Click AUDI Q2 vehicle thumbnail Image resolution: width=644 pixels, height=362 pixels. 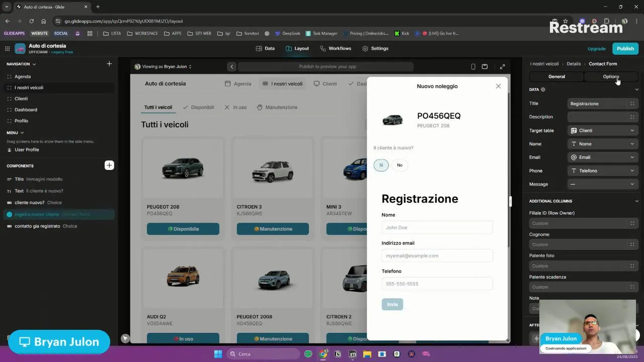tap(183, 276)
